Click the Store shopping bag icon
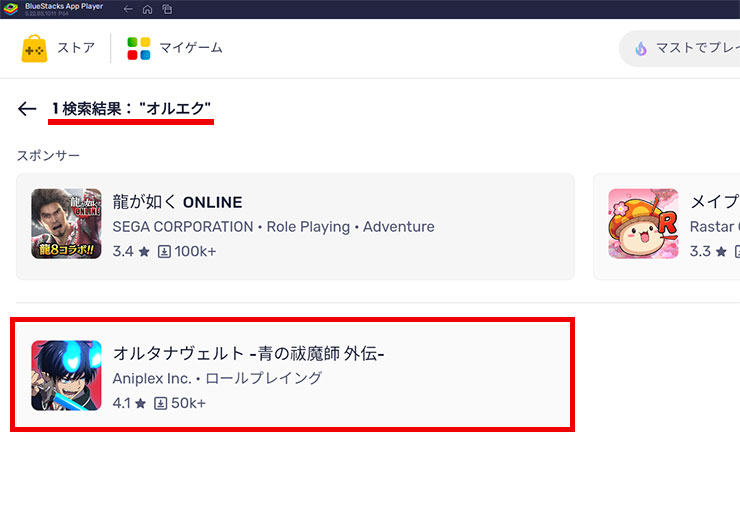 tap(34, 48)
